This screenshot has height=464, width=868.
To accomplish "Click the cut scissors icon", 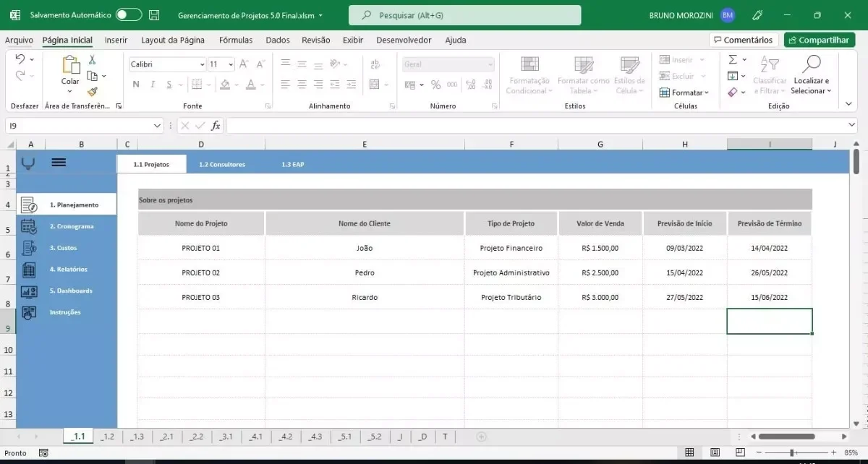I will click(92, 60).
